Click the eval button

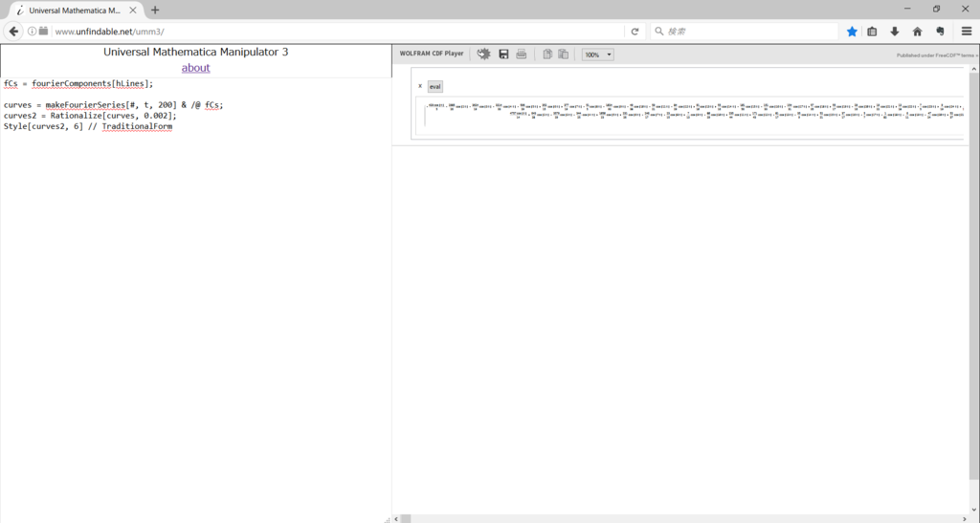tap(435, 87)
